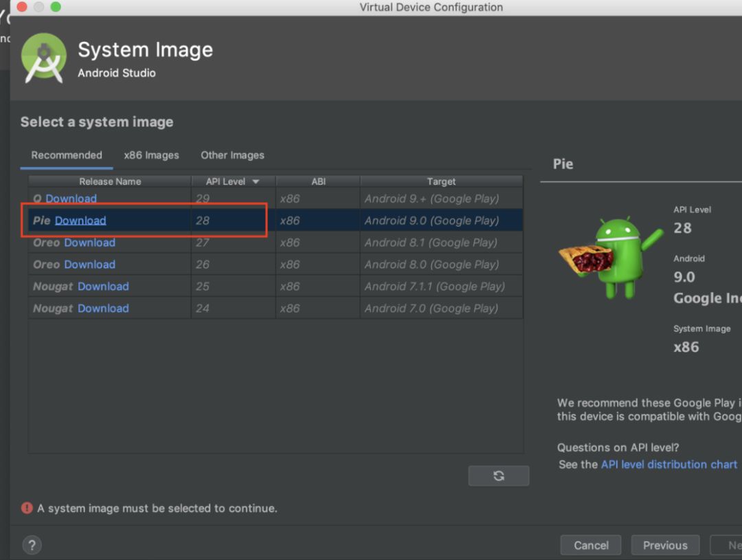Download the Oreo API 27 image
Viewport: 742px width, 560px height.
pyautogui.click(x=89, y=243)
